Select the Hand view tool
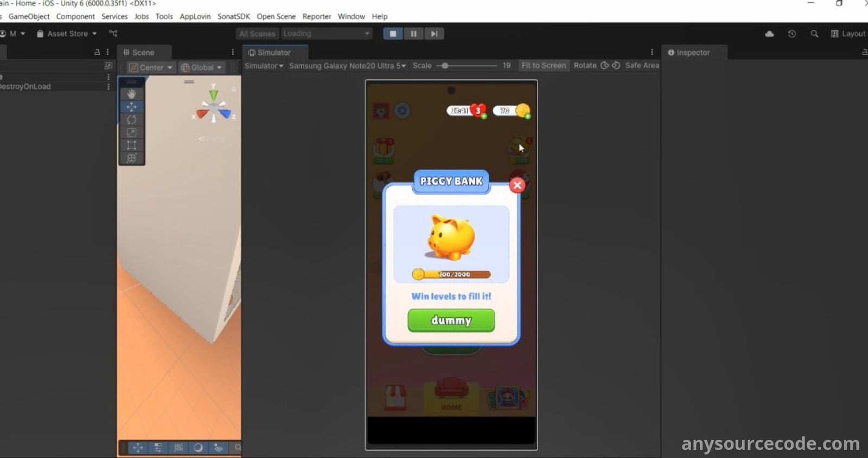This screenshot has height=458, width=868. tap(131, 94)
